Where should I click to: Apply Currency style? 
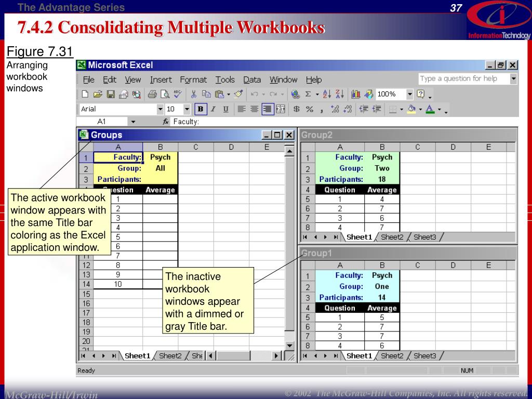[296, 109]
